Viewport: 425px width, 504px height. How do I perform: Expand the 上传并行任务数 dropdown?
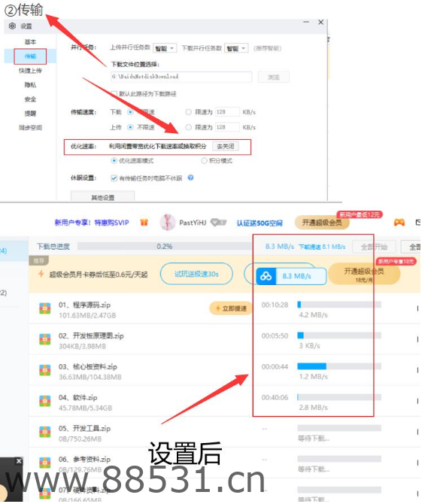point(165,48)
